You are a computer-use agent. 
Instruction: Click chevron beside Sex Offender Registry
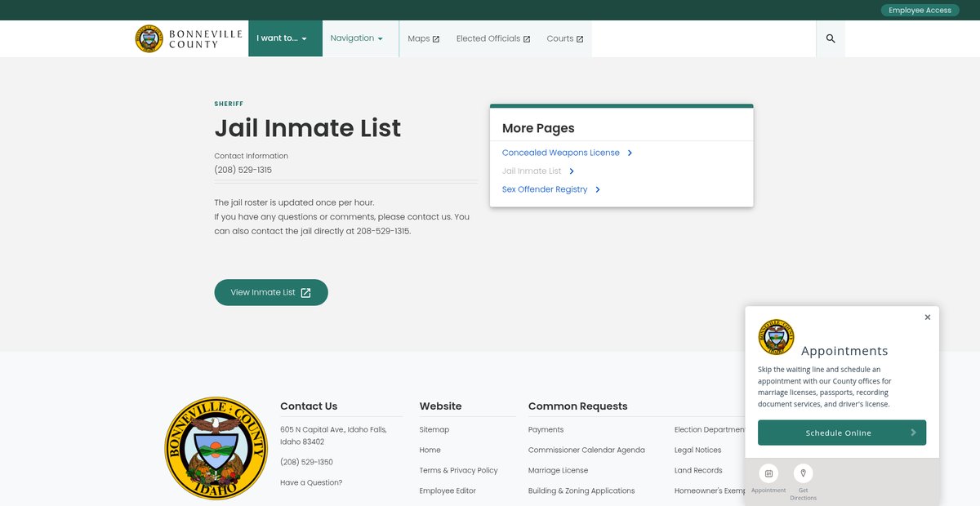tap(598, 189)
